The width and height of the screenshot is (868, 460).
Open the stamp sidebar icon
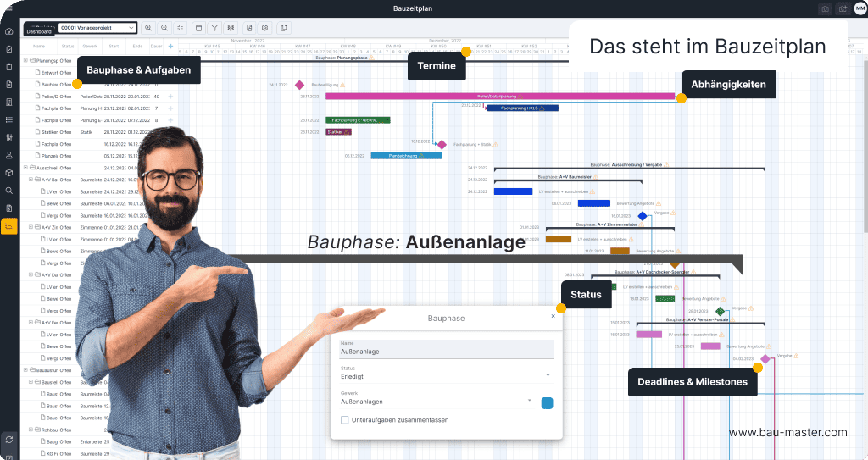(x=8, y=155)
